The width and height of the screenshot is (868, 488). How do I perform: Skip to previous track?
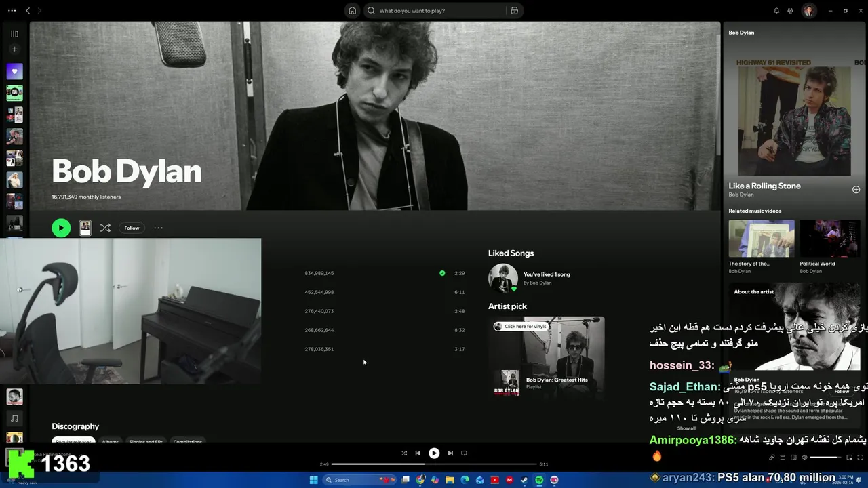(x=418, y=453)
